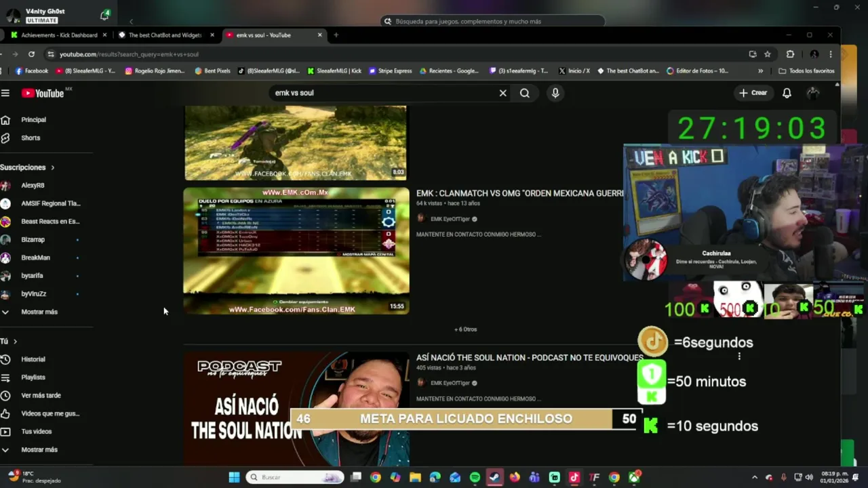Screen dimensions: 868x488
Task: Open the Facebook bookmark
Action: [x=32, y=70]
